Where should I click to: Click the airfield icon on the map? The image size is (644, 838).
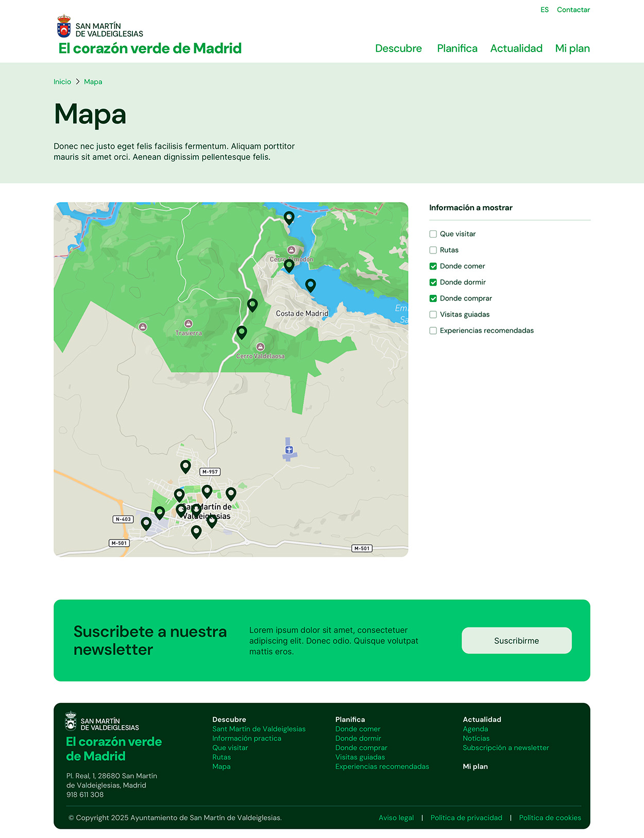coord(289,450)
